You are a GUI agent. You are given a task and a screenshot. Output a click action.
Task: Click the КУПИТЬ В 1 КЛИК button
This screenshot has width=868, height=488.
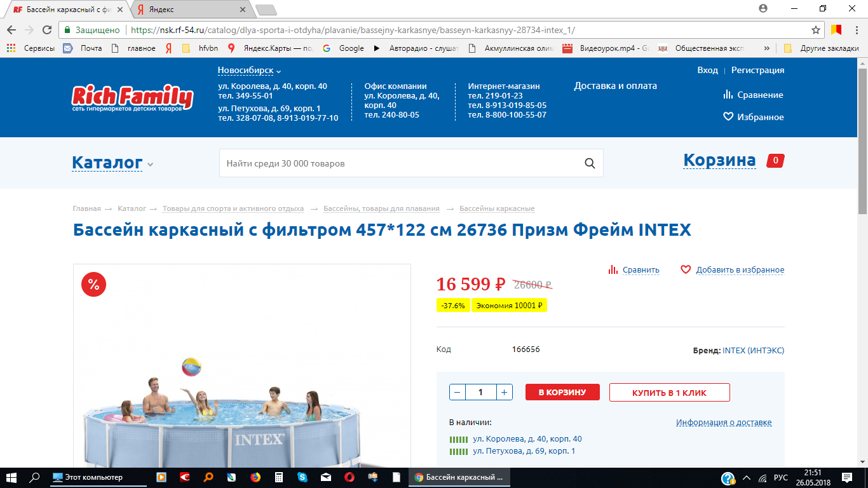[669, 393]
